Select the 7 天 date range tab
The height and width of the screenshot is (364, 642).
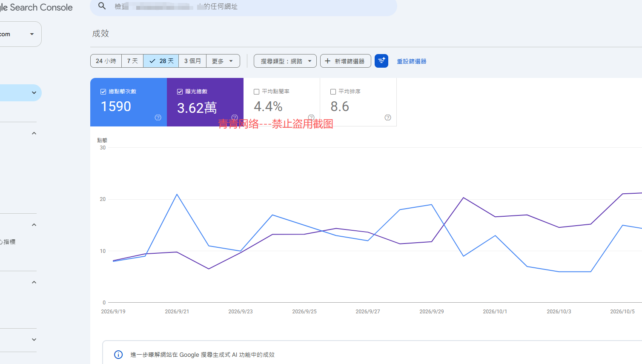click(132, 61)
